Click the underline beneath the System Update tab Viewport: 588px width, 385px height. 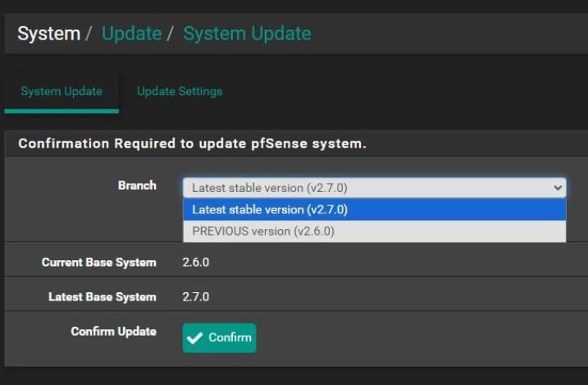tap(62, 111)
